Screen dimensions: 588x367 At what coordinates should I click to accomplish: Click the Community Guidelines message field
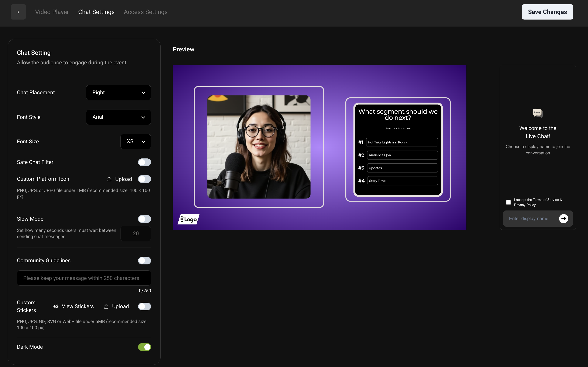click(84, 278)
